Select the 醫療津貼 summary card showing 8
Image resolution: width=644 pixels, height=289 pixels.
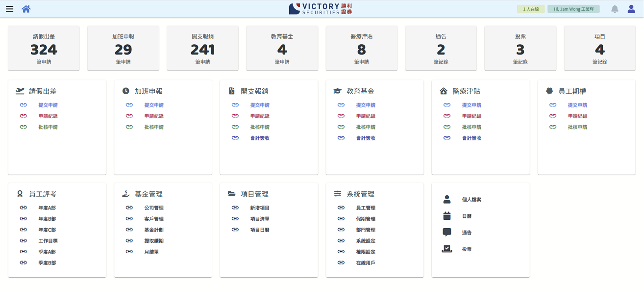pos(361,49)
